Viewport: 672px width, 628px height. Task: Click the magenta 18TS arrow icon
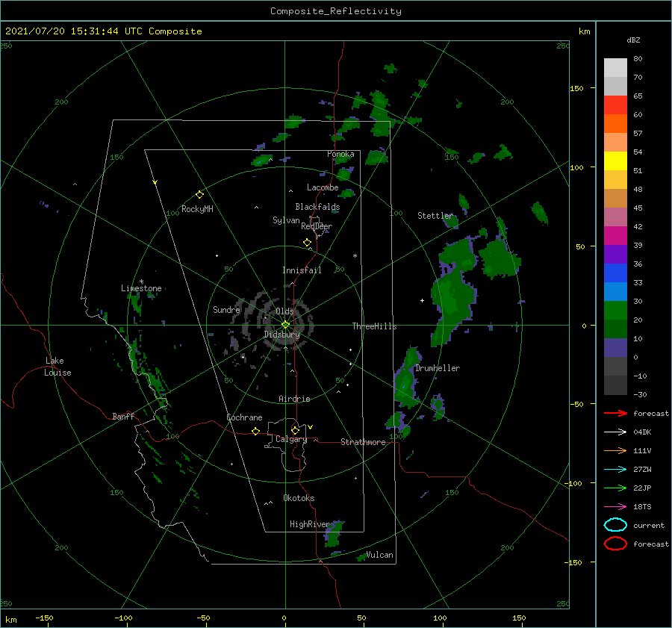[615, 507]
